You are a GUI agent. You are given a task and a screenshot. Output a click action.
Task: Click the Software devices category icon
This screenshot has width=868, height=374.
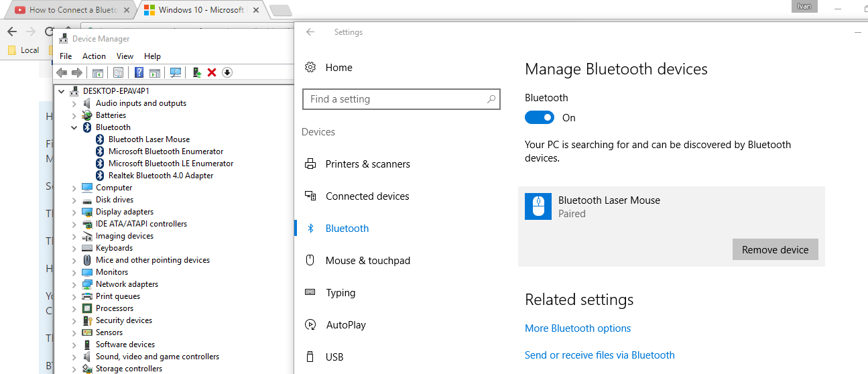click(x=87, y=345)
